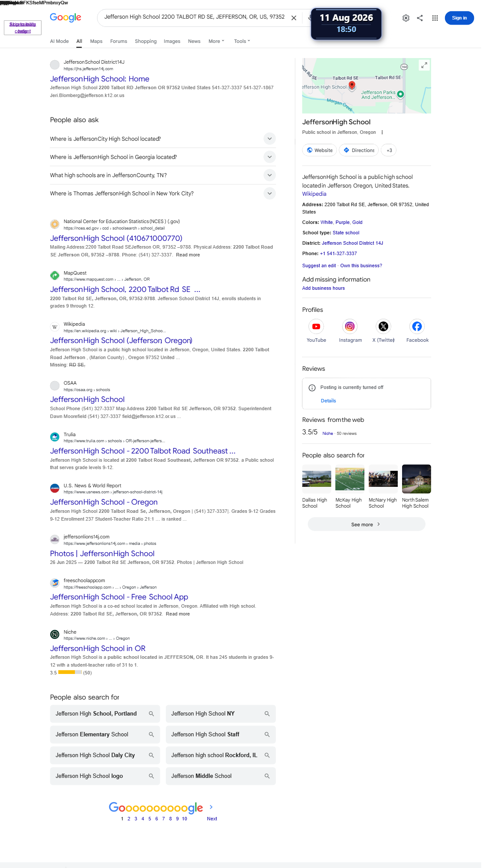The height and width of the screenshot is (868, 487).
Task: Open the three-dot menu beside Public school in Jefferson
Action: [382, 133]
